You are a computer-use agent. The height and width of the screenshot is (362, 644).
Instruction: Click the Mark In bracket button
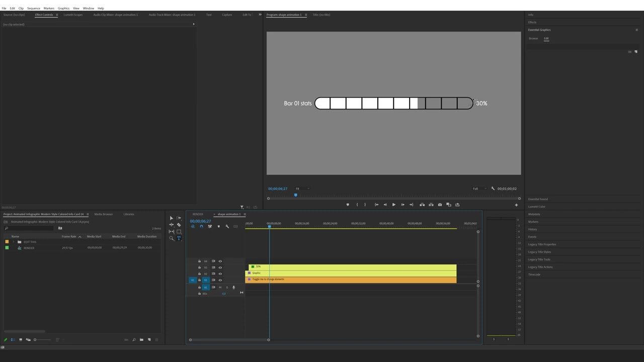357,205
